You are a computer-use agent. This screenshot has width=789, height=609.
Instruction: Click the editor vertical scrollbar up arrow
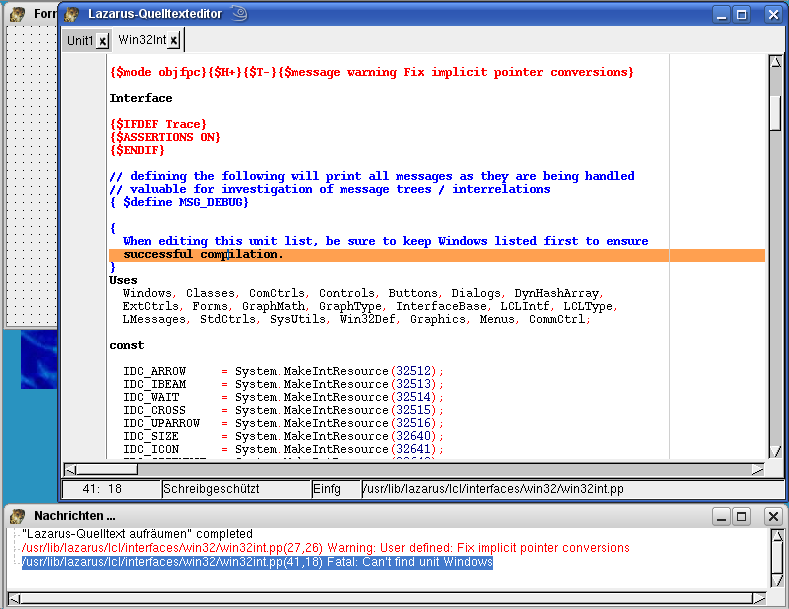tap(775, 63)
